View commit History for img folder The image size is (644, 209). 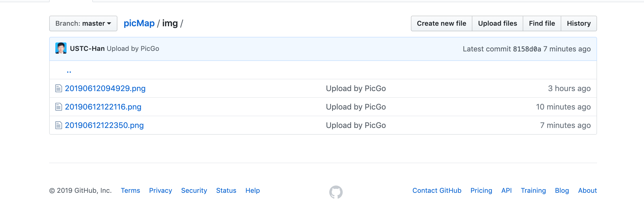(579, 23)
